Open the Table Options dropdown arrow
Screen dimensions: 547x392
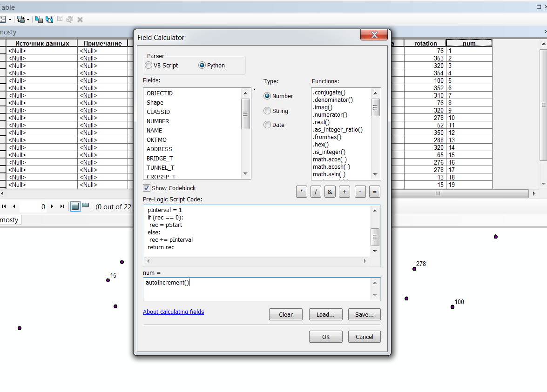[10, 20]
